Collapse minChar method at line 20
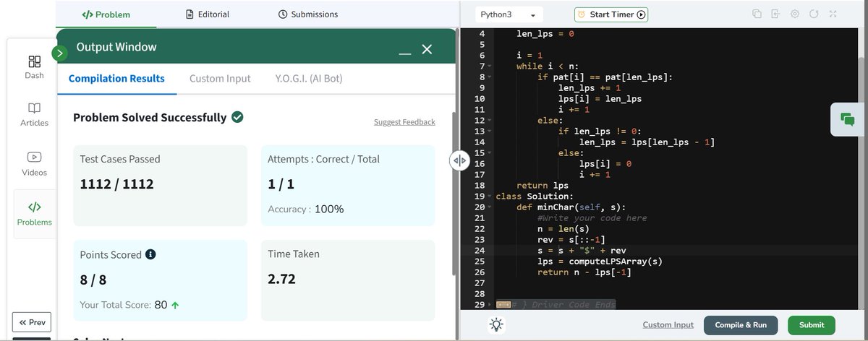Viewport: 868px width, 341px height. [490, 207]
